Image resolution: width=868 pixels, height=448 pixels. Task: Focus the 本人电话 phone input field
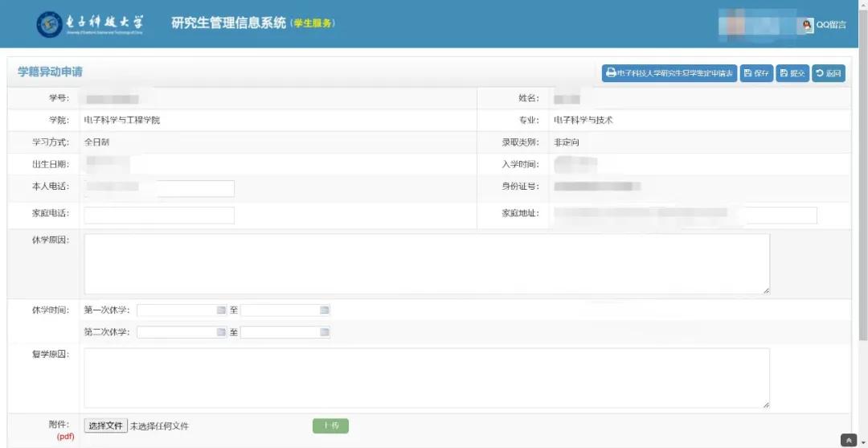(159, 188)
